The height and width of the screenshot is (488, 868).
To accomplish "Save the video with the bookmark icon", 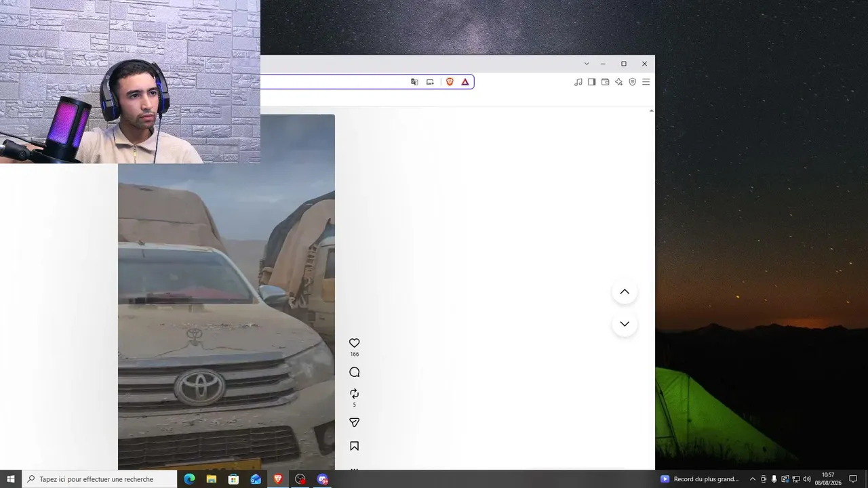I will pos(354,446).
